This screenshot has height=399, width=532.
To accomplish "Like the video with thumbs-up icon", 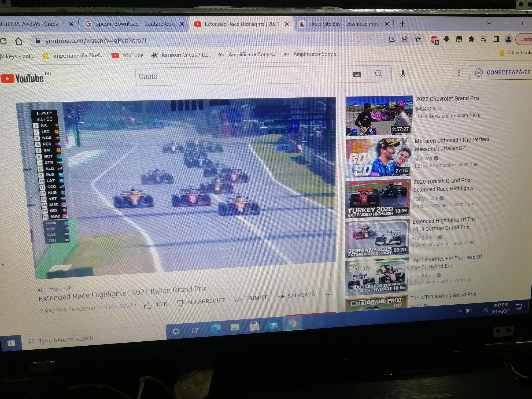I will pyautogui.click(x=148, y=305).
